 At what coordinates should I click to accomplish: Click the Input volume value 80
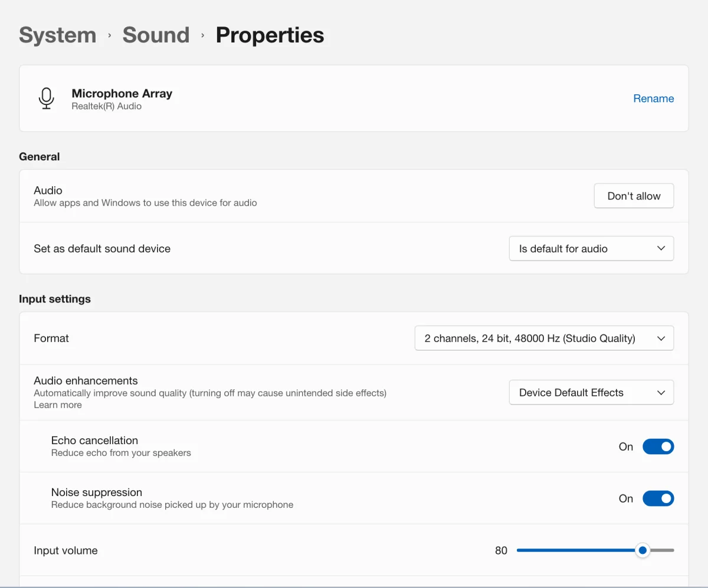(x=501, y=550)
